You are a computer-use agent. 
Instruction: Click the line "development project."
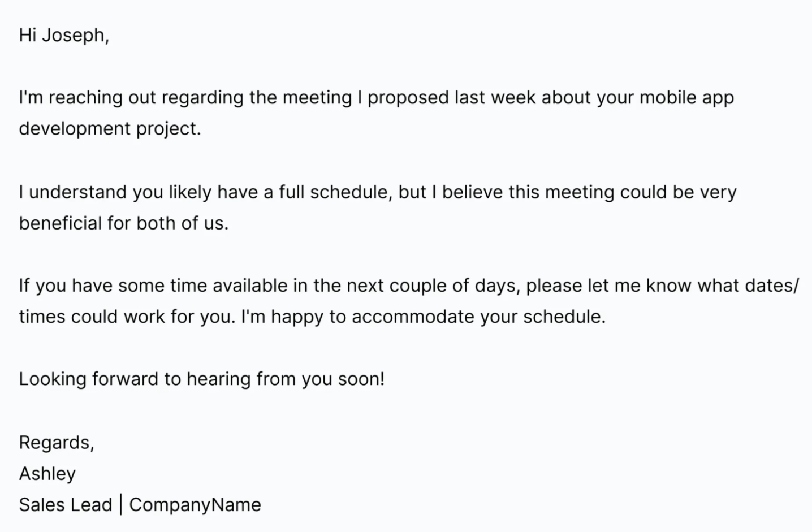coord(110,129)
